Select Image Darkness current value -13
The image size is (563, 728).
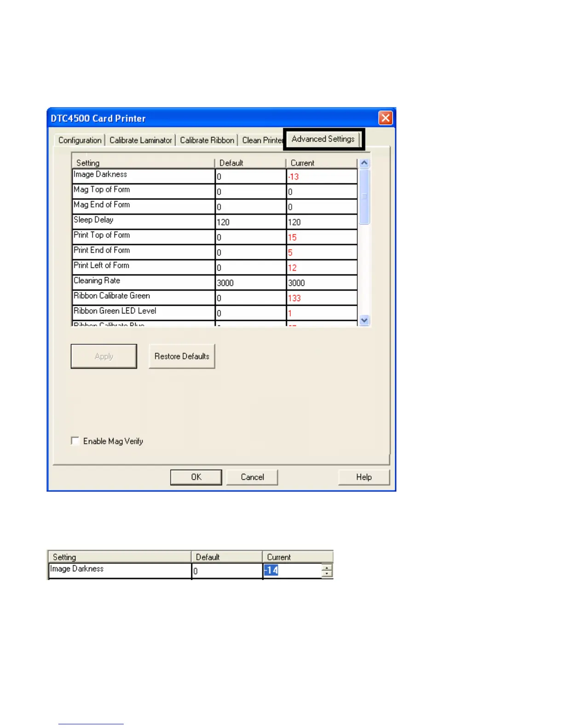322,176
